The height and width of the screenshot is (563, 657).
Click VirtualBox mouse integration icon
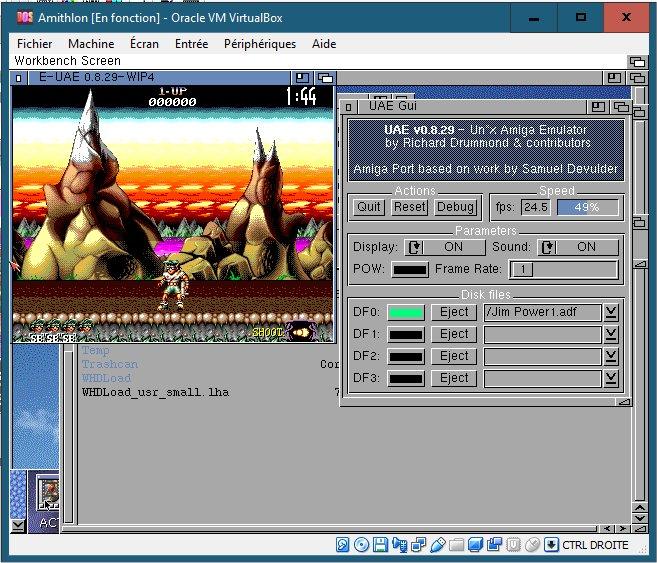[x=532, y=545]
